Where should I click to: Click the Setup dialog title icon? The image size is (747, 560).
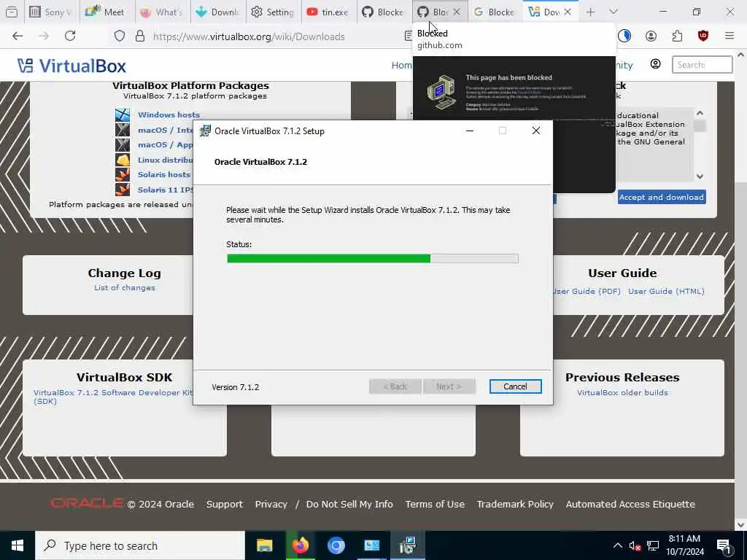coord(205,131)
